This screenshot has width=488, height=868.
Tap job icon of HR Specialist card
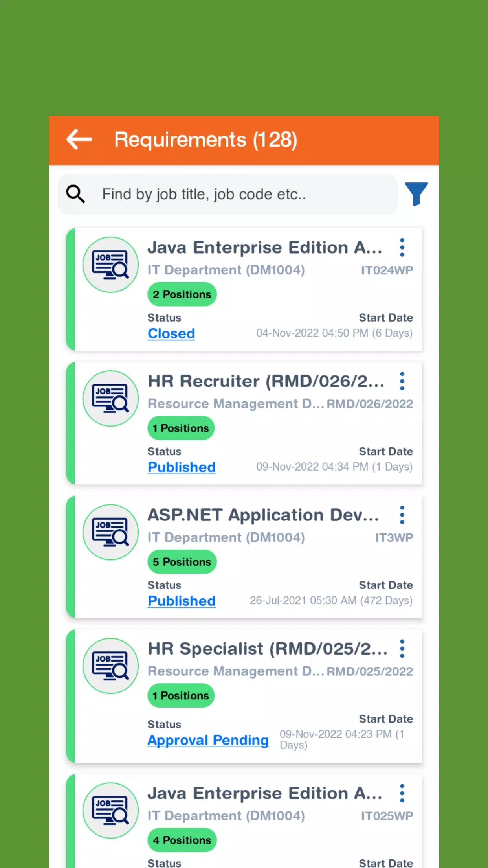tap(110, 666)
